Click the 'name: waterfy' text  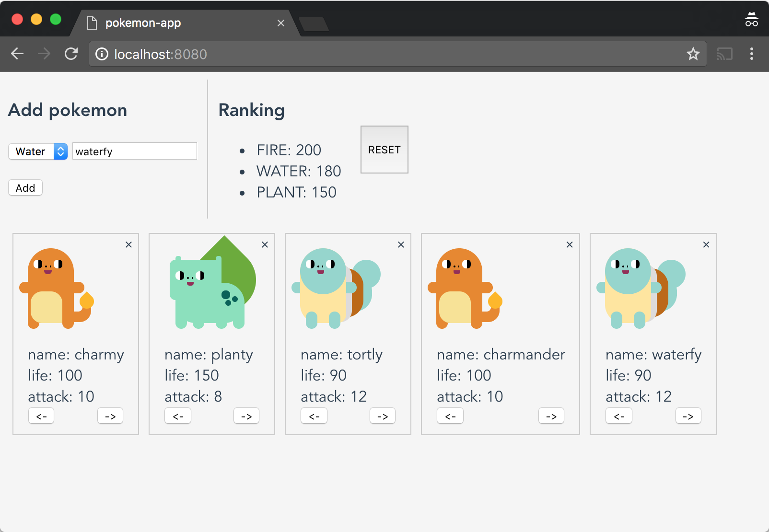point(653,355)
